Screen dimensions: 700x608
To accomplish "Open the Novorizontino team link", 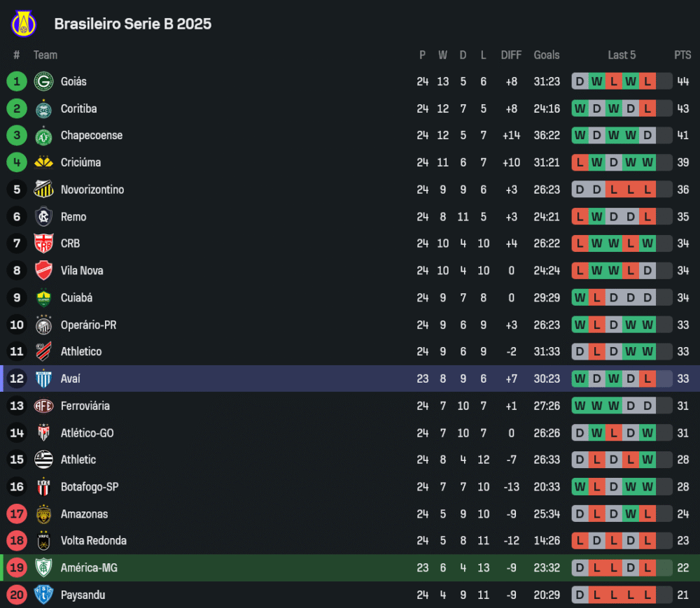I will [x=92, y=190].
